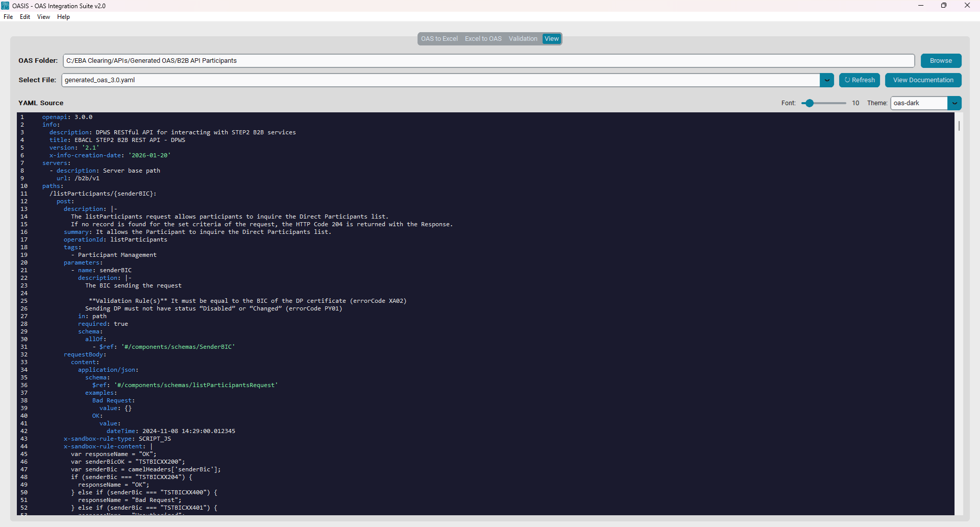980x527 pixels.
Task: Switch to the Excel to OAS tab
Action: pos(483,38)
